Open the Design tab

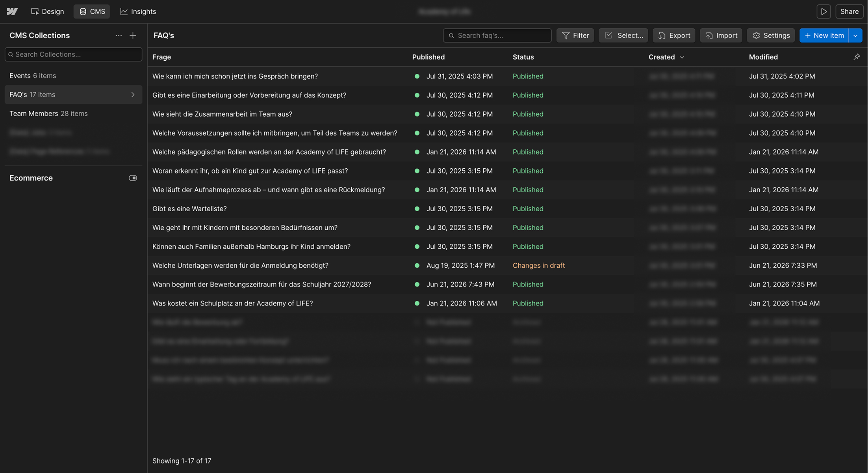coord(48,11)
